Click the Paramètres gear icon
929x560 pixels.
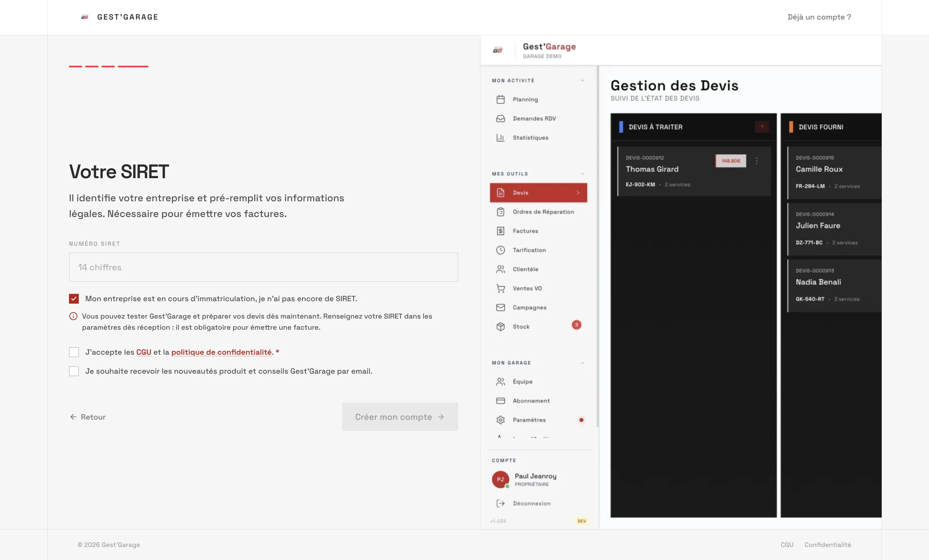pyautogui.click(x=500, y=420)
